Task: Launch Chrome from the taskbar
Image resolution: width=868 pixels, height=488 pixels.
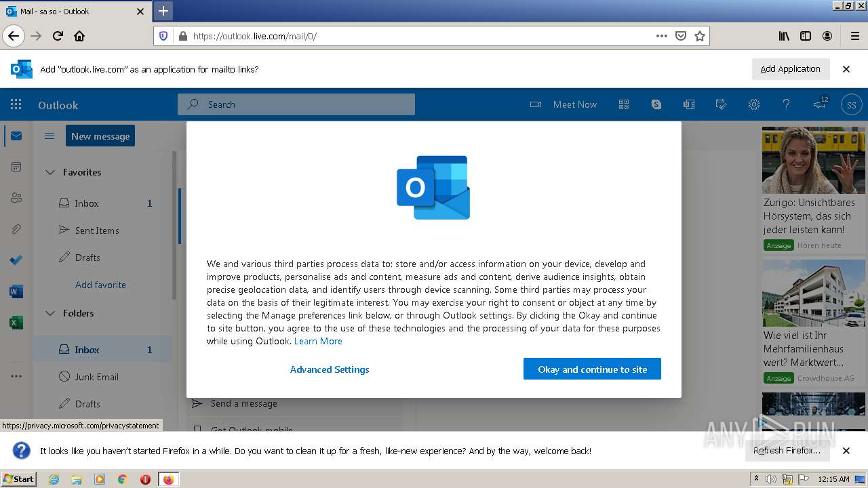Action: click(123, 479)
